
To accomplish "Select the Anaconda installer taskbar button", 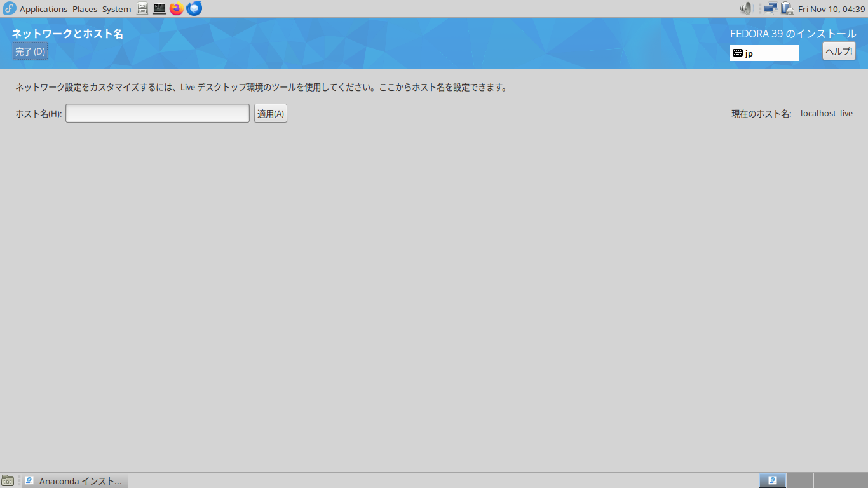I will (x=75, y=481).
